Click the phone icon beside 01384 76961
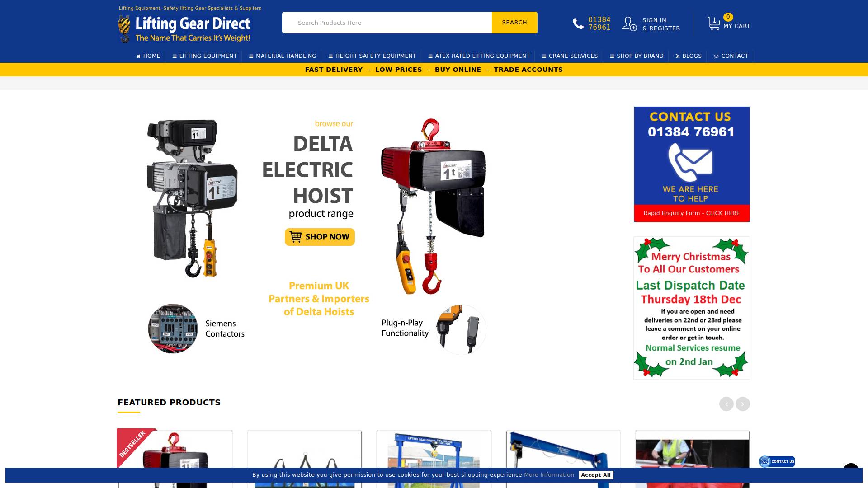This screenshot has height=488, width=868. (578, 23)
